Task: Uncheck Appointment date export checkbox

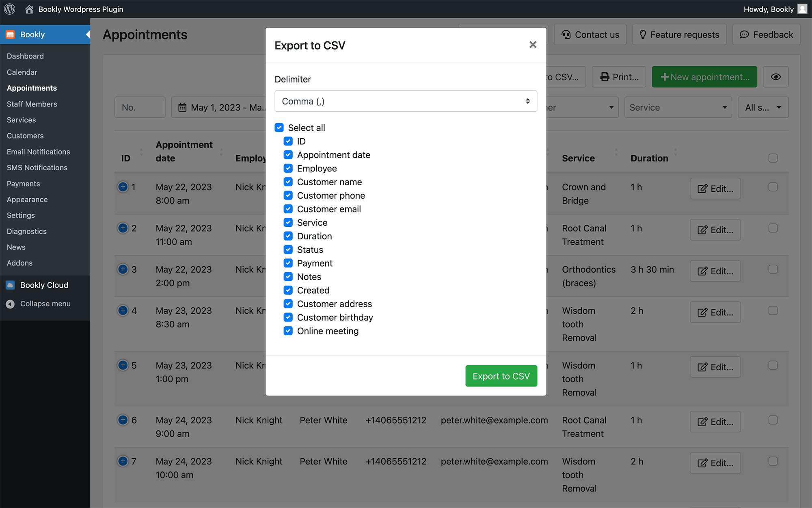Action: pos(288,155)
